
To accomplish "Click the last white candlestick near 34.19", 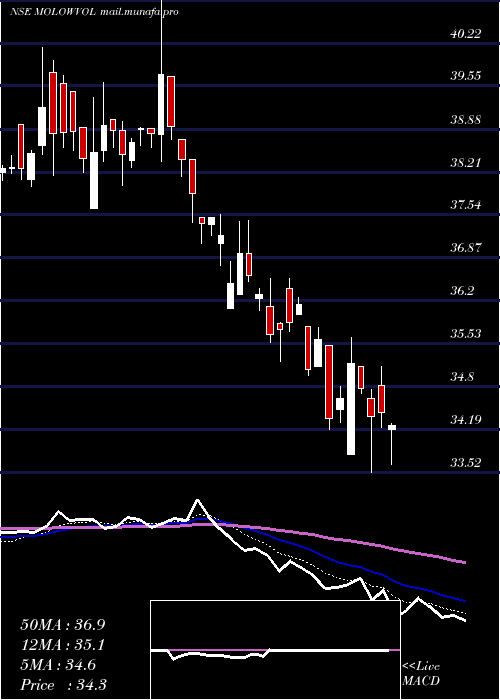I will coord(392,427).
